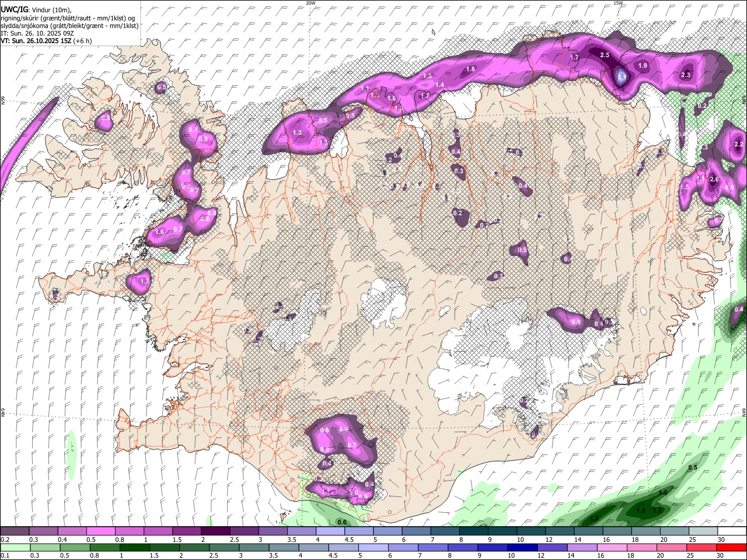Click the 0.2 label on upper scale
The width and height of the screenshot is (747, 560).
pos(5,540)
